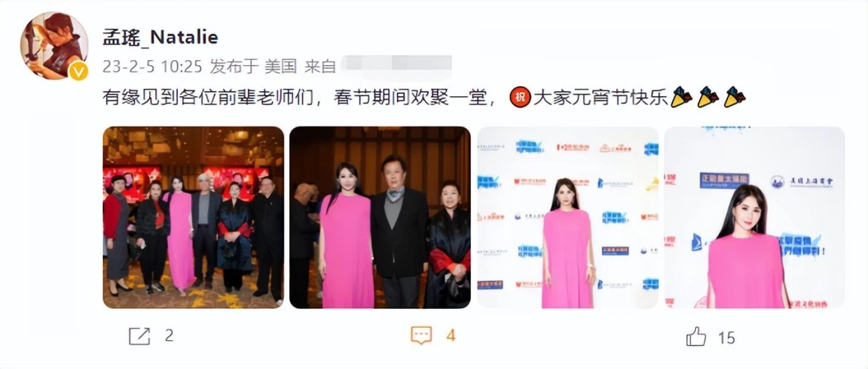Click the 发布于 美国 location text
The width and height of the screenshot is (868, 369).
point(253,67)
